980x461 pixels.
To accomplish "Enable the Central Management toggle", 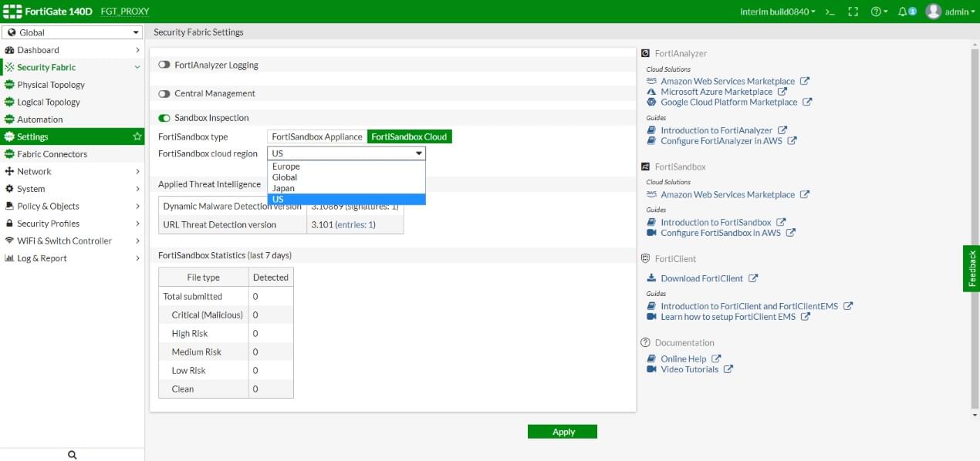I will coord(164,93).
